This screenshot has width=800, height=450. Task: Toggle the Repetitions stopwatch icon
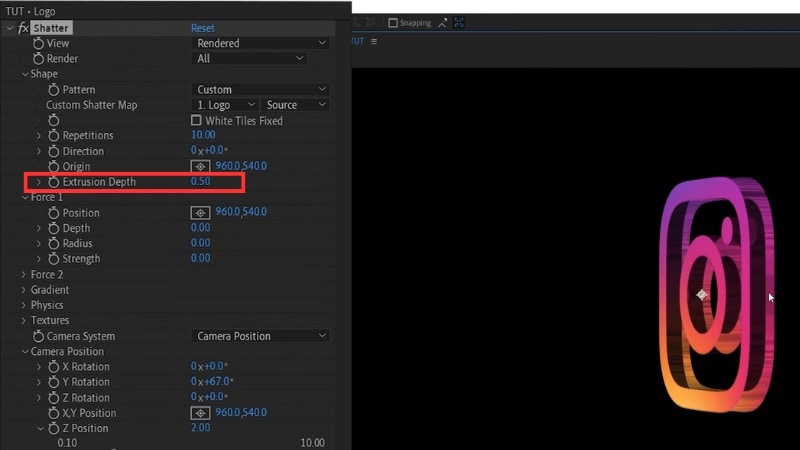pyautogui.click(x=54, y=135)
